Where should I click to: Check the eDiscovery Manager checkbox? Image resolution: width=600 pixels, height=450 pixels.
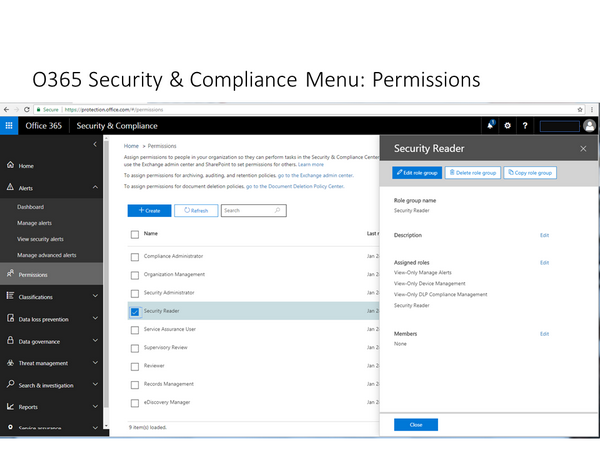tap(135, 403)
